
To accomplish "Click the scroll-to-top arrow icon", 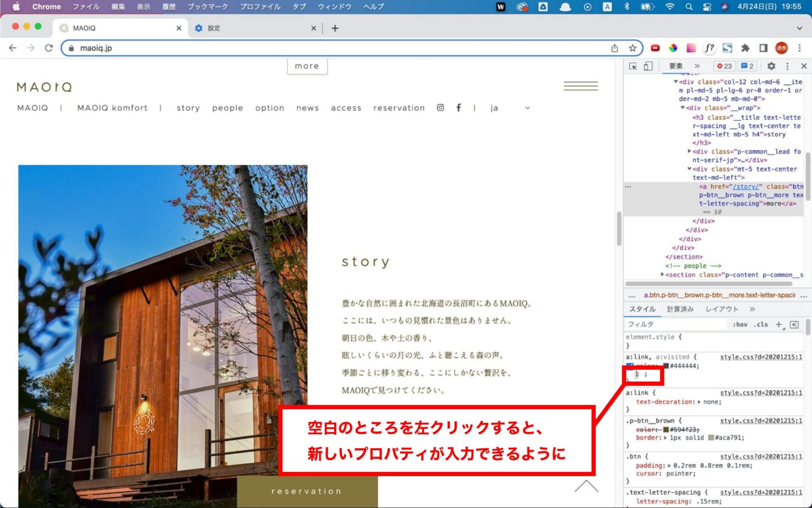I will [586, 486].
